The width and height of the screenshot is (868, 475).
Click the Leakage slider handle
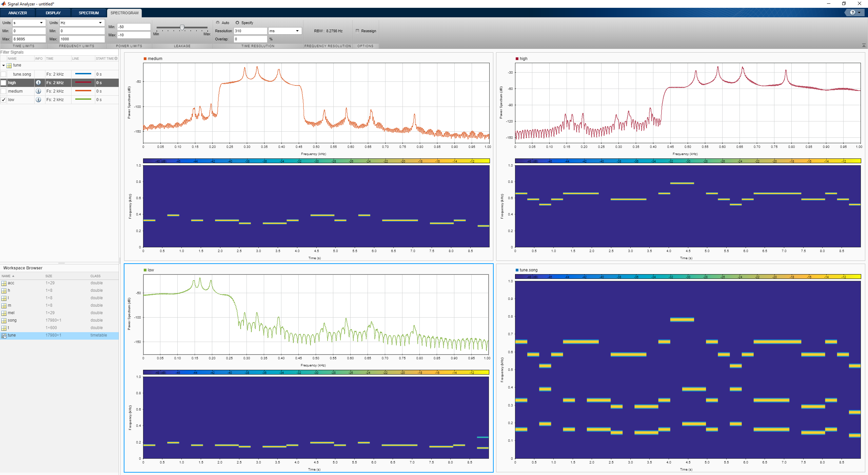[x=182, y=27]
